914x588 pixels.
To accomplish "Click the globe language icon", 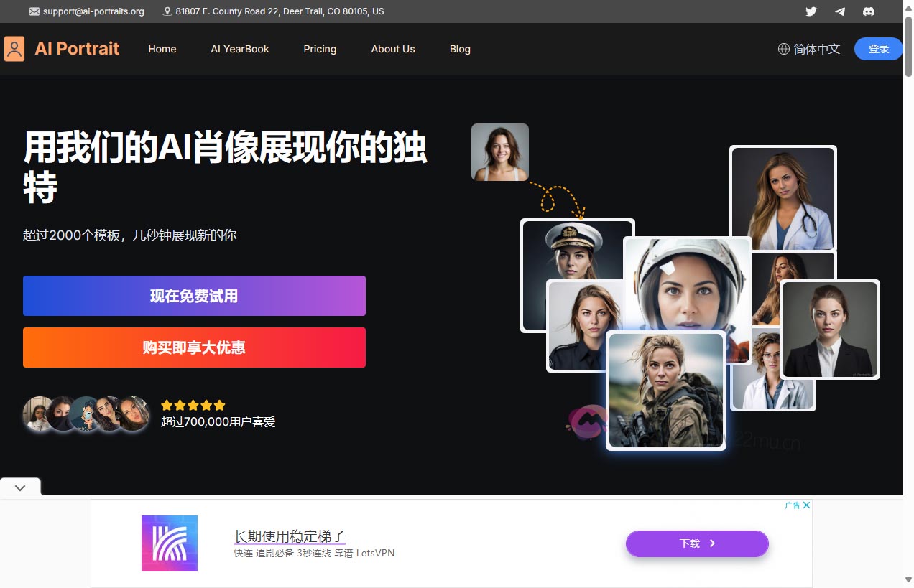I will (784, 49).
